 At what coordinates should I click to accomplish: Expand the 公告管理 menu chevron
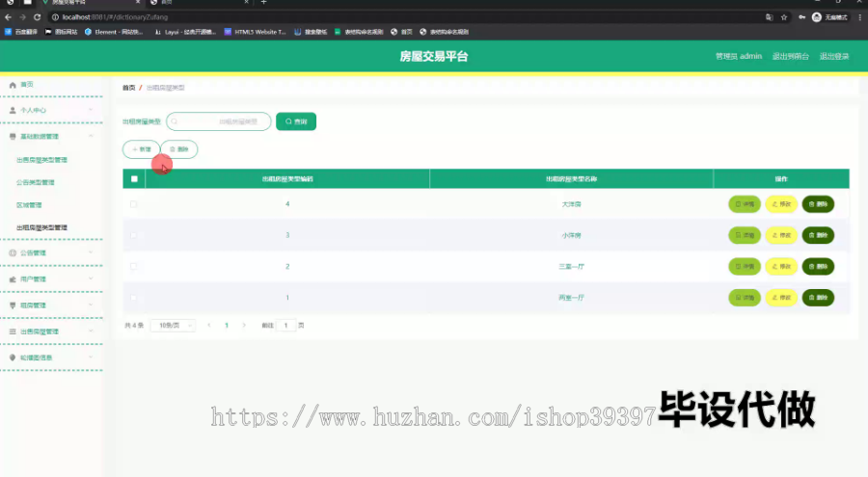click(x=91, y=252)
